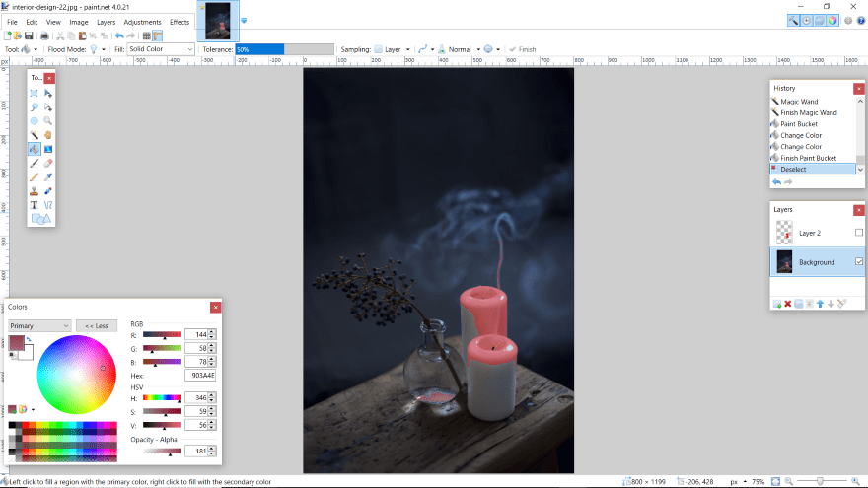This screenshot has width=868, height=488.
Task: Pick the Text tool
Action: click(x=34, y=205)
